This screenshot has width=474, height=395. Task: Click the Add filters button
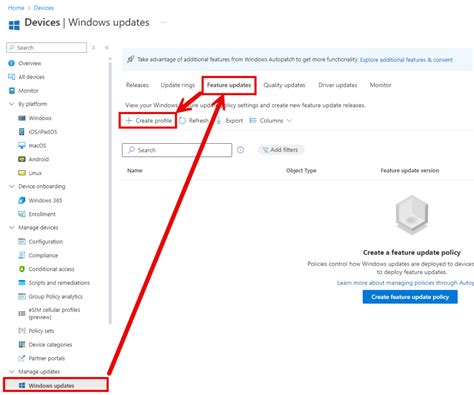(281, 150)
